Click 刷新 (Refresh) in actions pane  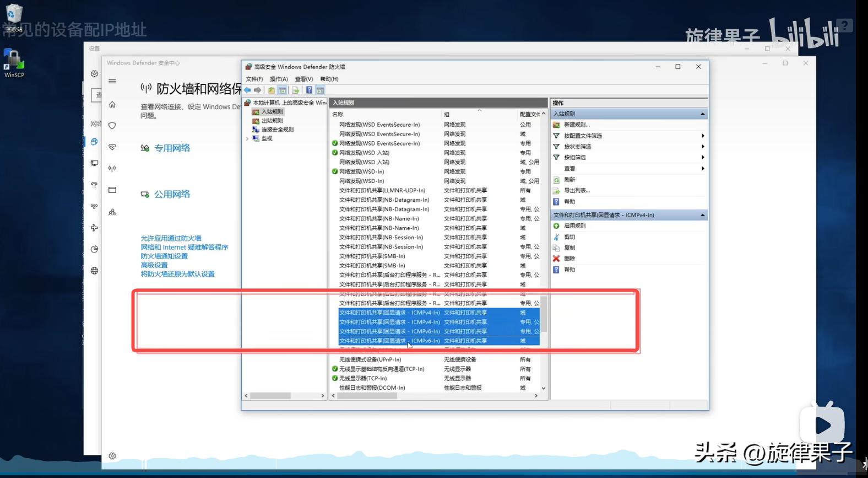[x=569, y=180]
